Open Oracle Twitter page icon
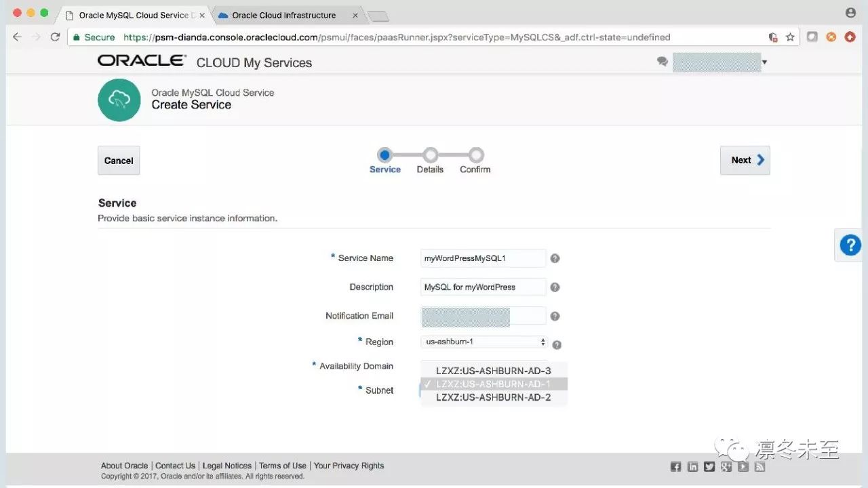The width and height of the screenshot is (868, 488). point(709,466)
